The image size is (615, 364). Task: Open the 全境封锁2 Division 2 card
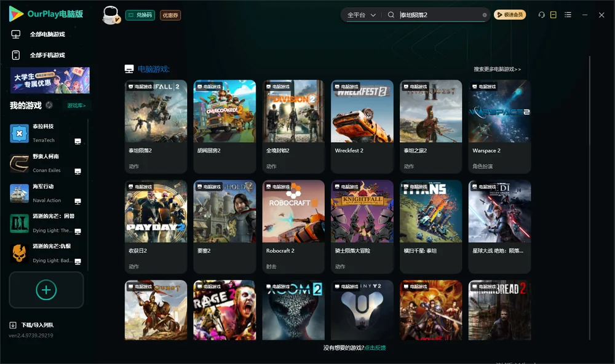(293, 126)
